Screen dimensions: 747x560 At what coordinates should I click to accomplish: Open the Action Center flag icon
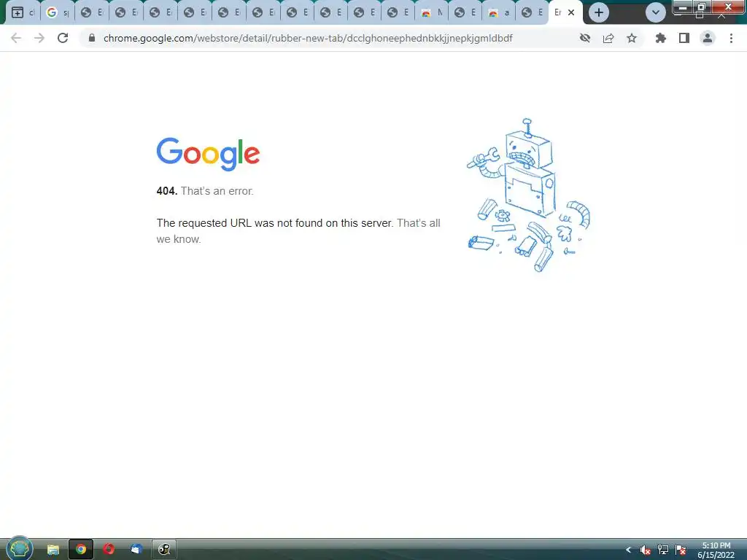pyautogui.click(x=681, y=550)
